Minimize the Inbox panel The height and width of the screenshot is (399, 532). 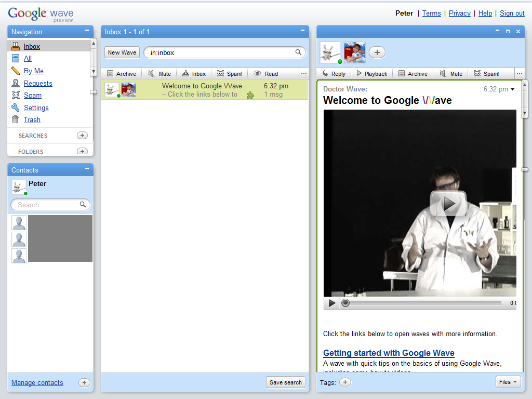302,31
